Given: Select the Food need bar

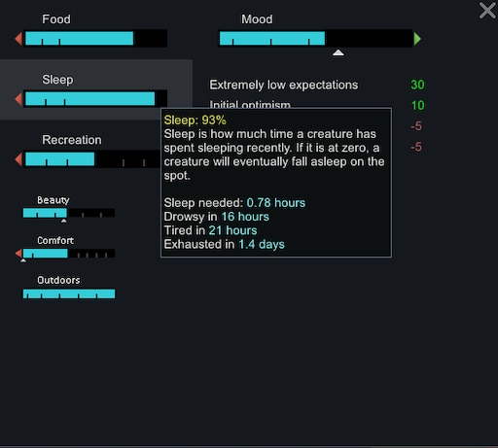Looking at the screenshot, I should 95,39.
